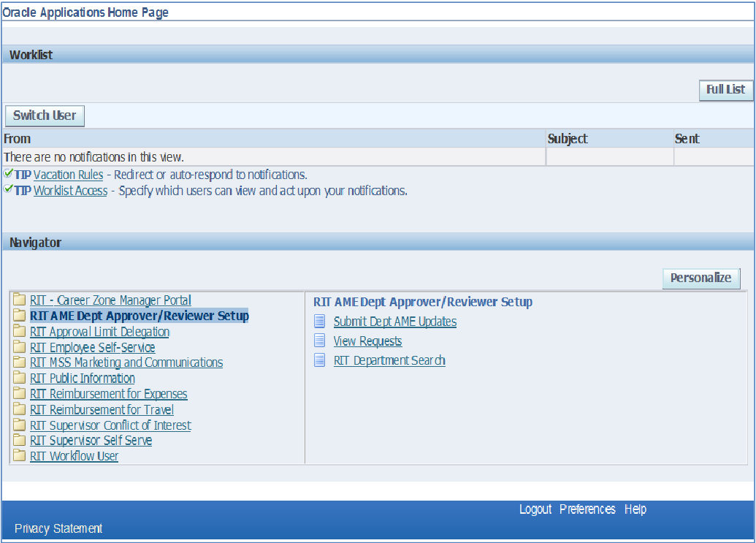The height and width of the screenshot is (543, 756).
Task: Expand RIT Supervisor Conflict of Interest
Action: coord(110,425)
